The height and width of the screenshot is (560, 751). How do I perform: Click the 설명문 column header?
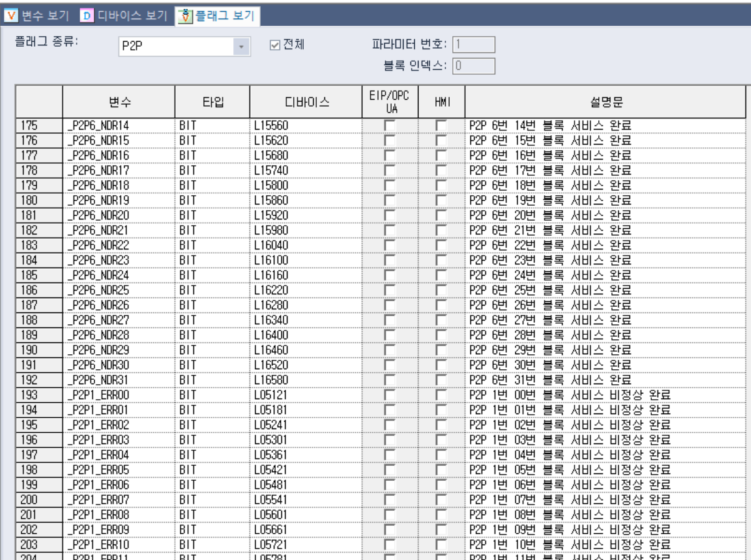pyautogui.click(x=605, y=102)
